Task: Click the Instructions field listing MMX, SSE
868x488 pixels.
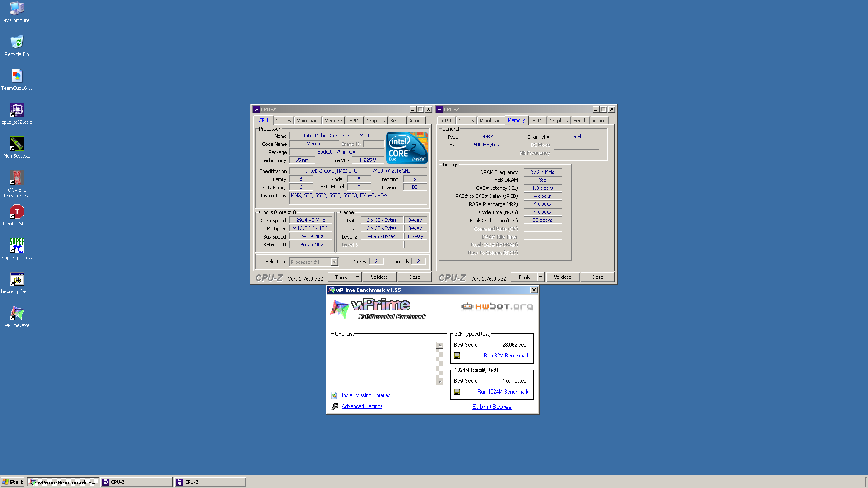Action: click(x=358, y=198)
